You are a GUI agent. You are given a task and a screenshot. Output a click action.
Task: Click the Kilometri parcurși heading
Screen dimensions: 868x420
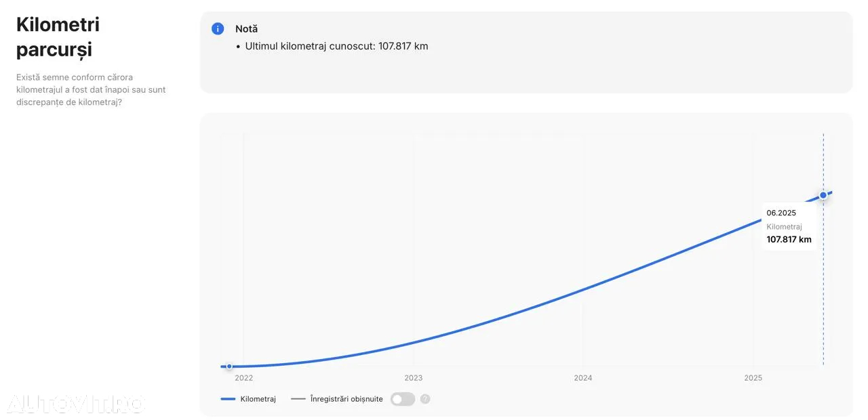tap(58, 37)
